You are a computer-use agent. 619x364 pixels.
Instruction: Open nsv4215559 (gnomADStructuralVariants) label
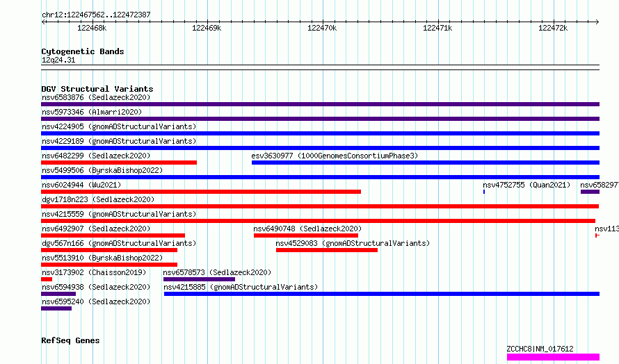119,214
